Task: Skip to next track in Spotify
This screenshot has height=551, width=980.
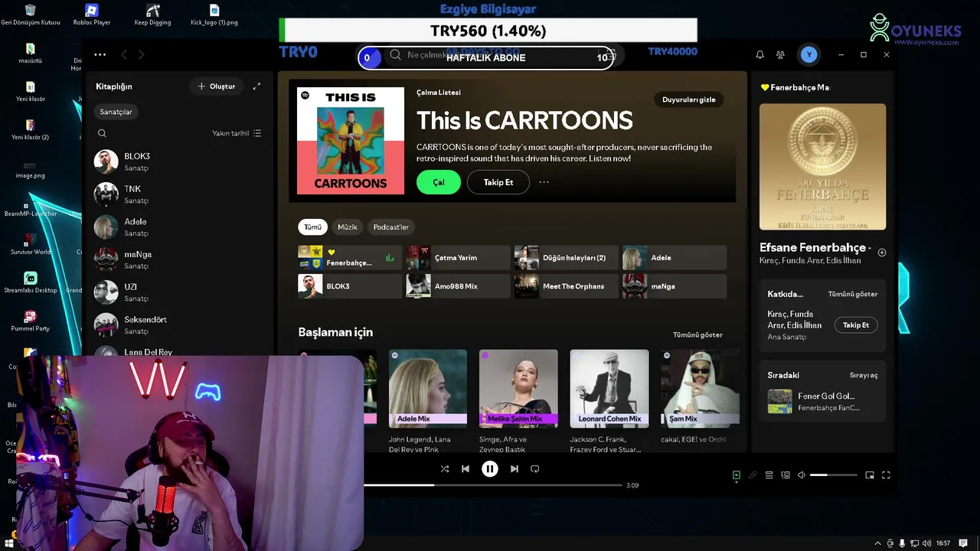Action: click(514, 469)
